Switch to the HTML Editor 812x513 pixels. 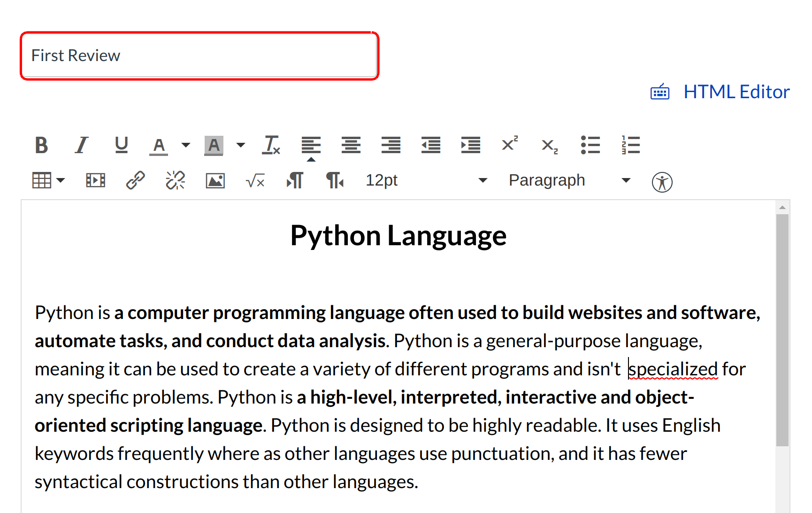tap(736, 92)
